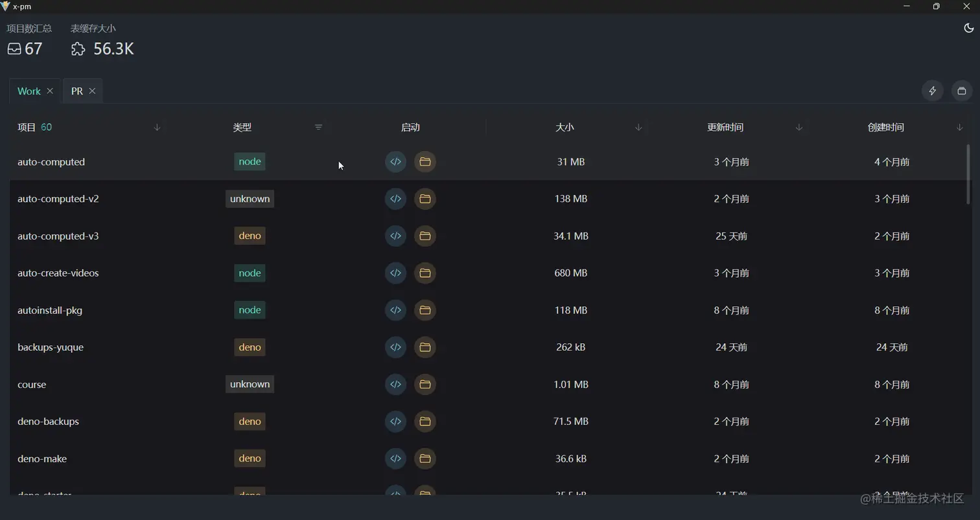Click the table's vertical scrollbar
This screenshot has height=520, width=980.
point(968,175)
